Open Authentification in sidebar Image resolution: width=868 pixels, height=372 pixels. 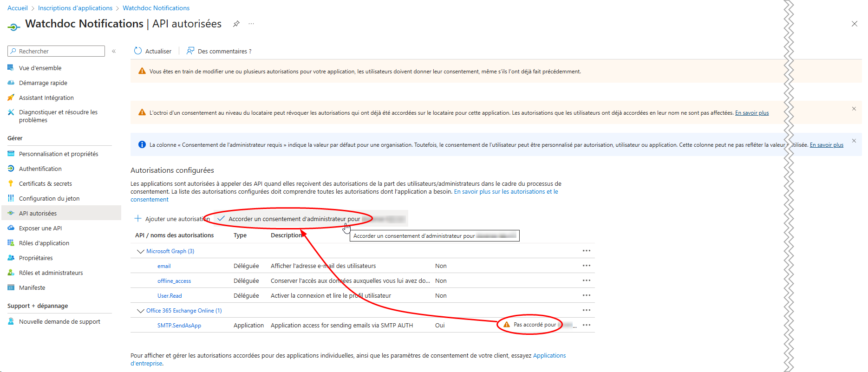(x=40, y=169)
